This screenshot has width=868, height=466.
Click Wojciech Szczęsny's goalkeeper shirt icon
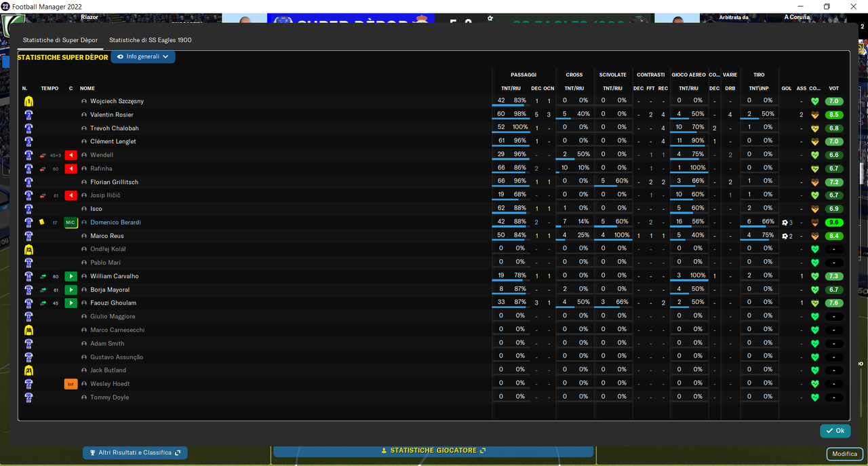[x=28, y=101]
